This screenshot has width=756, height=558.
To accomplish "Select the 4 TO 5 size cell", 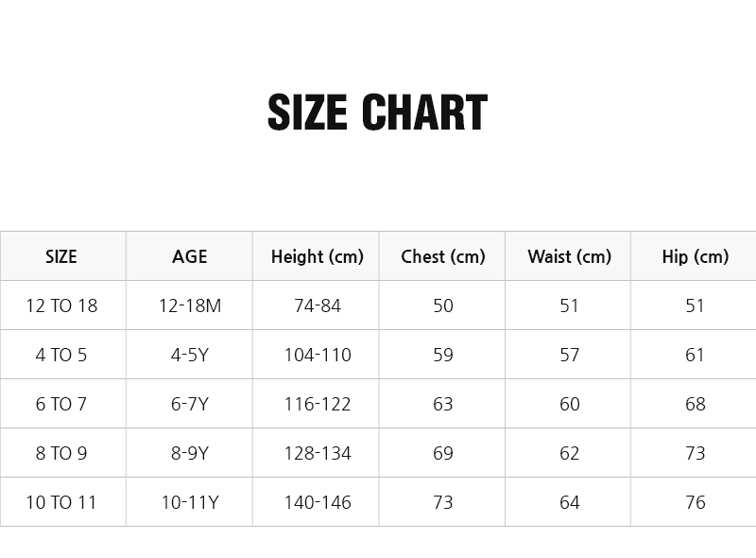I will [61, 355].
